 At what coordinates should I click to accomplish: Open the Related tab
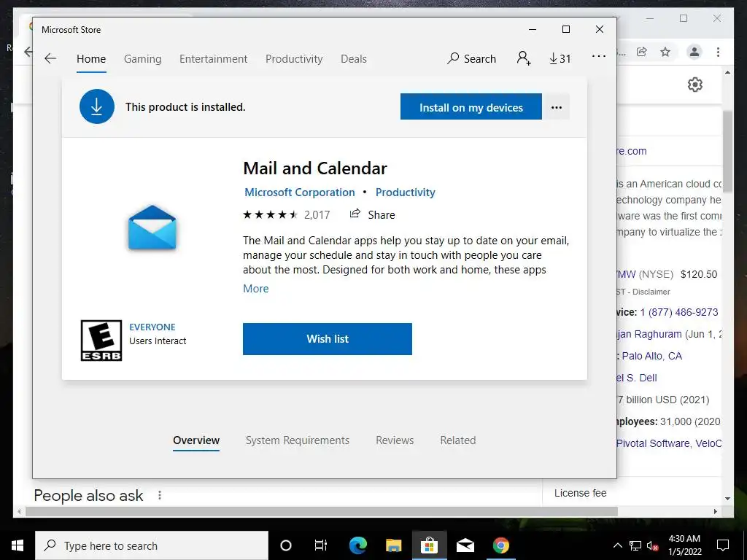[458, 440]
